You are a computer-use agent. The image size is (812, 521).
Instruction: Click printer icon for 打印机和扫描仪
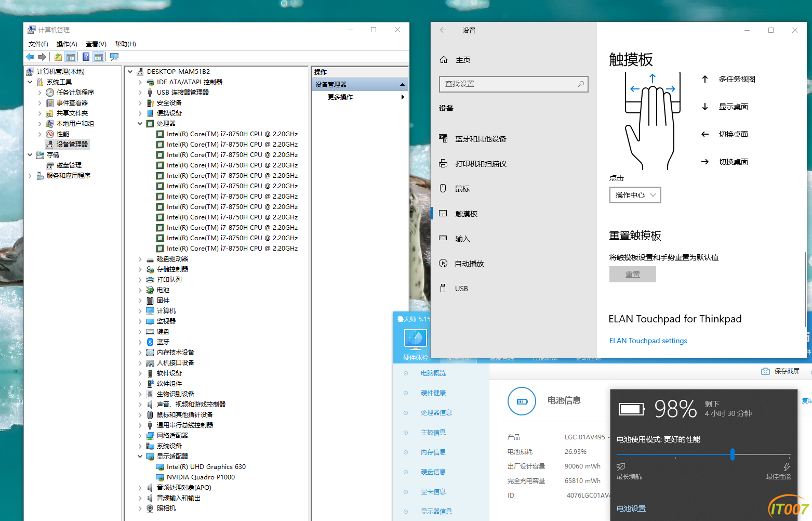point(443,163)
